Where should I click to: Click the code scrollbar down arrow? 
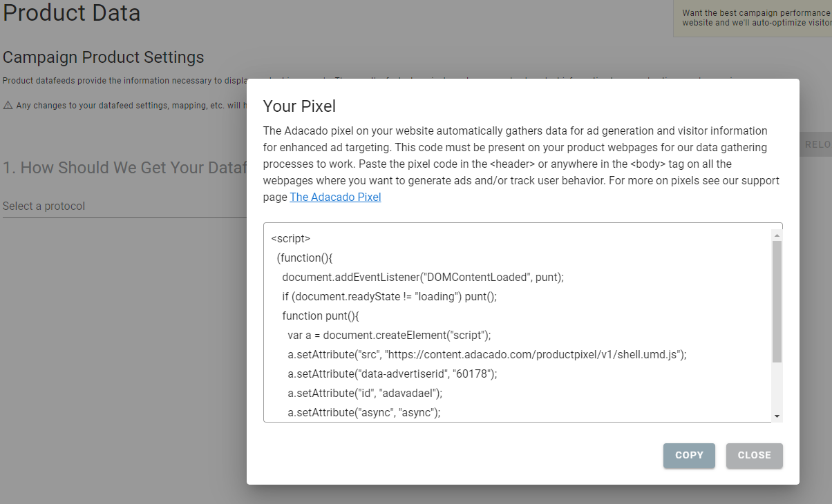coord(777,416)
